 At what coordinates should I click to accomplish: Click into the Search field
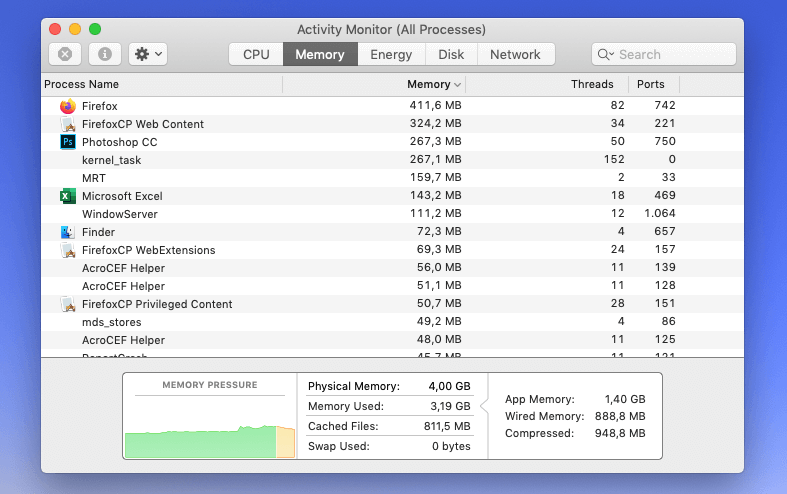tap(670, 54)
